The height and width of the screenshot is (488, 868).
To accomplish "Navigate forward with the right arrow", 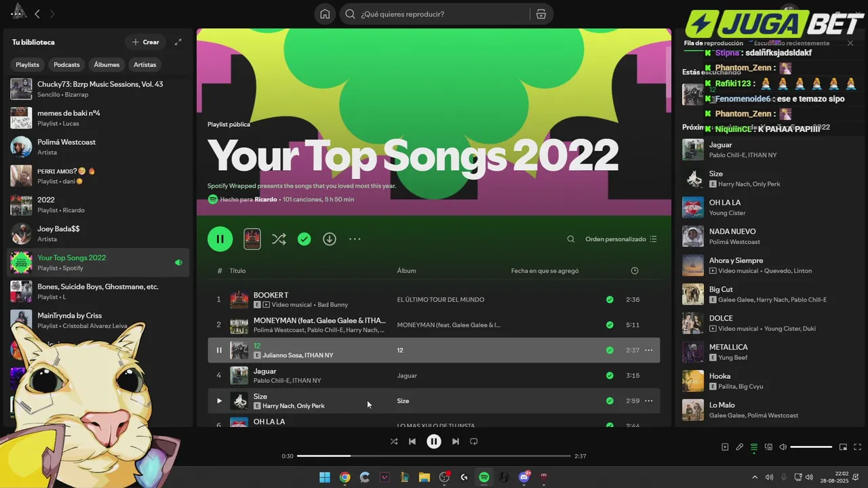I will click(52, 14).
